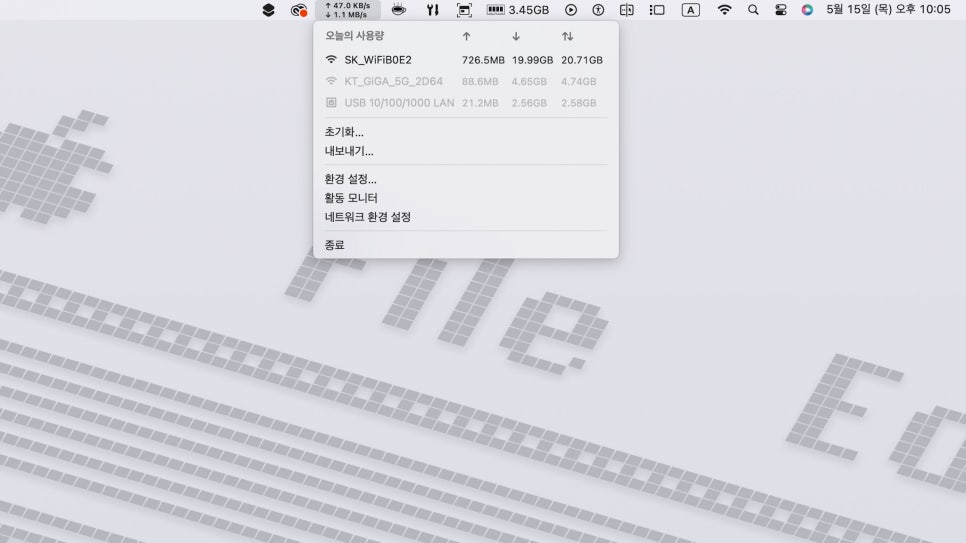Click the download arrow column header
966x543 pixels.
point(516,36)
